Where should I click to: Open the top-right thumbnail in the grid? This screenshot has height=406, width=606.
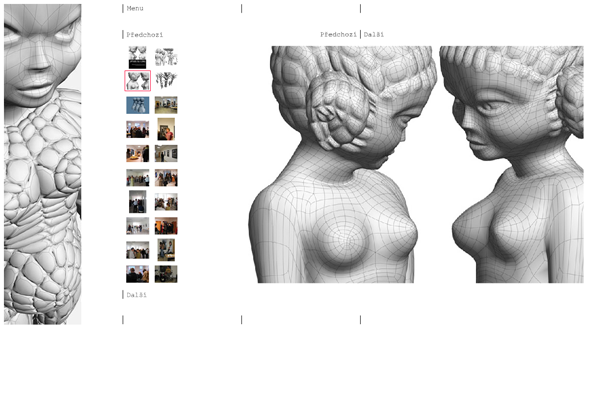pyautogui.click(x=166, y=57)
